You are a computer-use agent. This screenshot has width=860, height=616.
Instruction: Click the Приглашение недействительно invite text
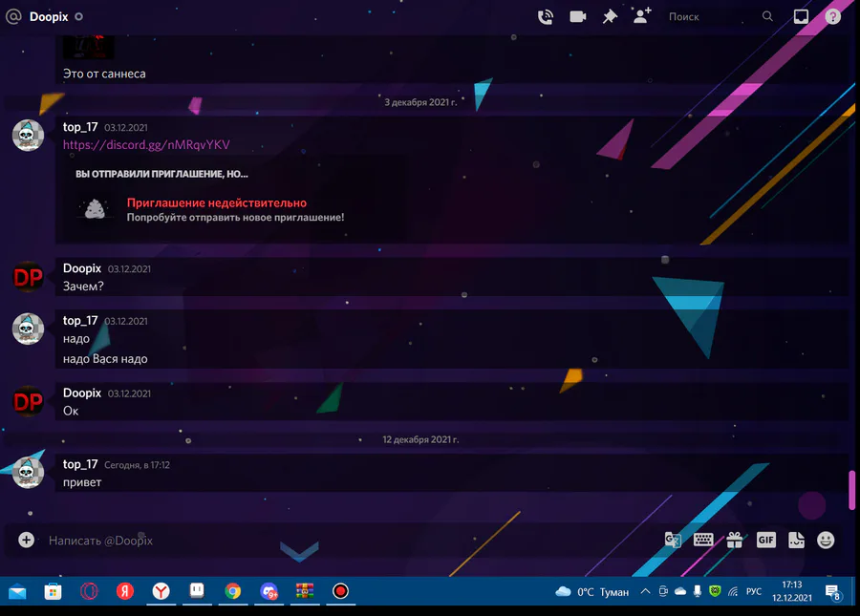click(217, 202)
